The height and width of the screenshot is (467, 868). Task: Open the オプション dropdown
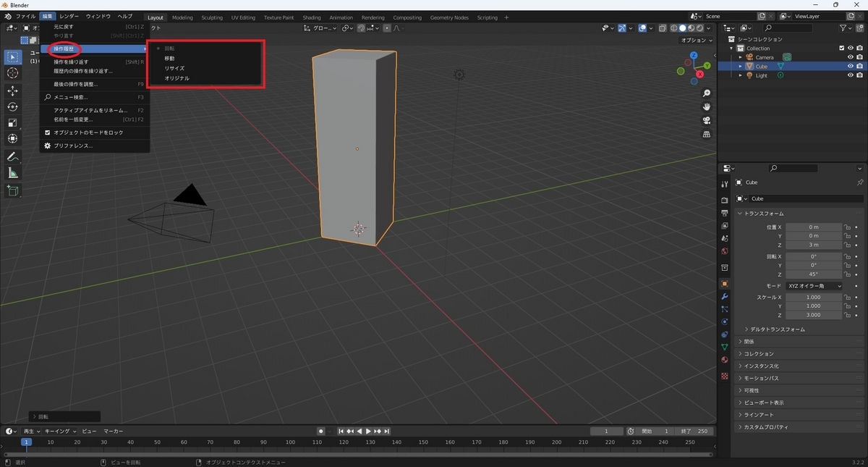click(697, 41)
